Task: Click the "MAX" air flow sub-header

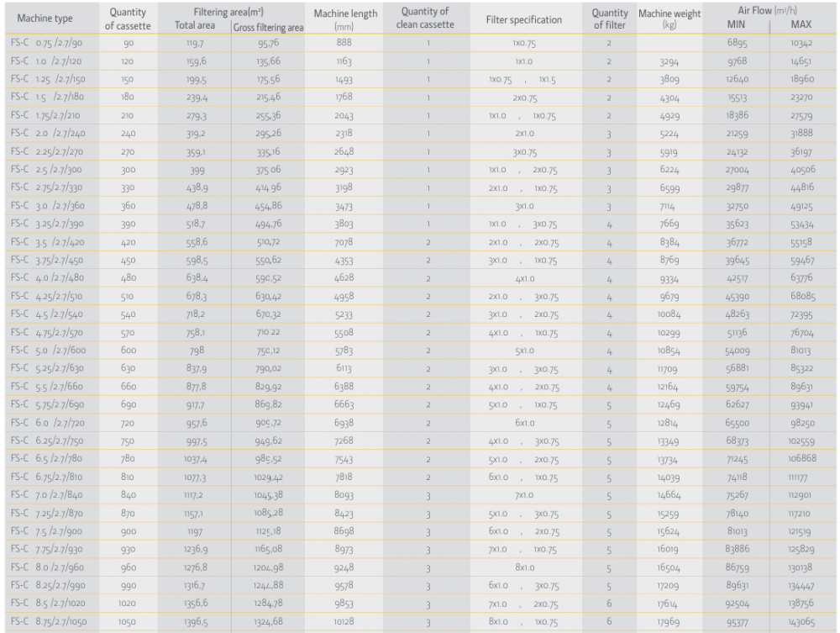Action: (x=801, y=24)
